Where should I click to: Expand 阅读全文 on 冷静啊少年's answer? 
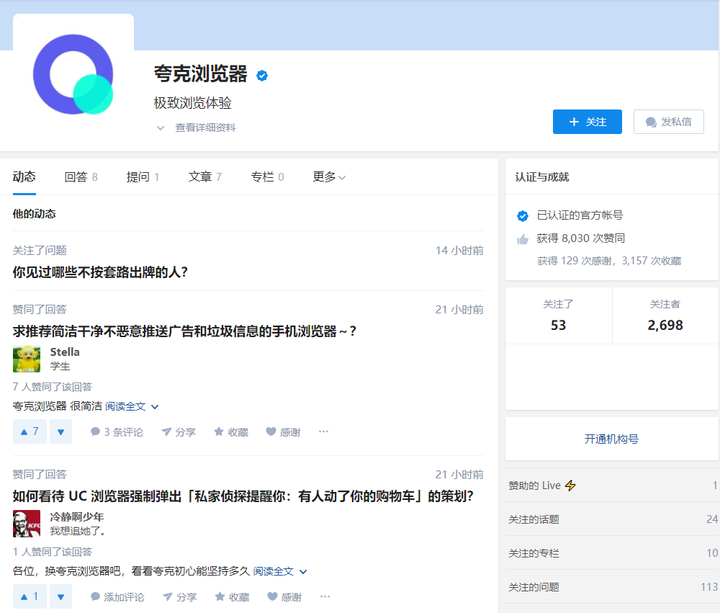(x=280, y=571)
